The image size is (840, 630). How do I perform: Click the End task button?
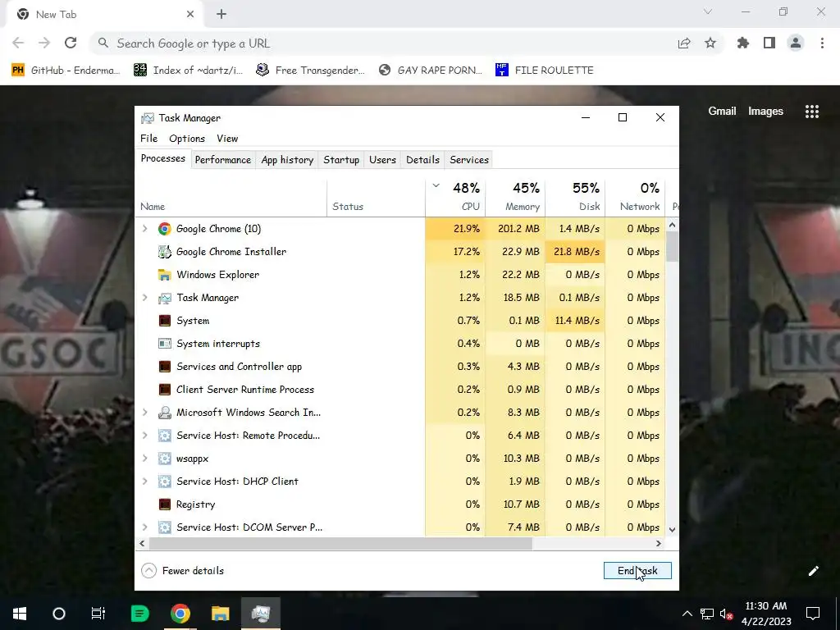click(637, 571)
